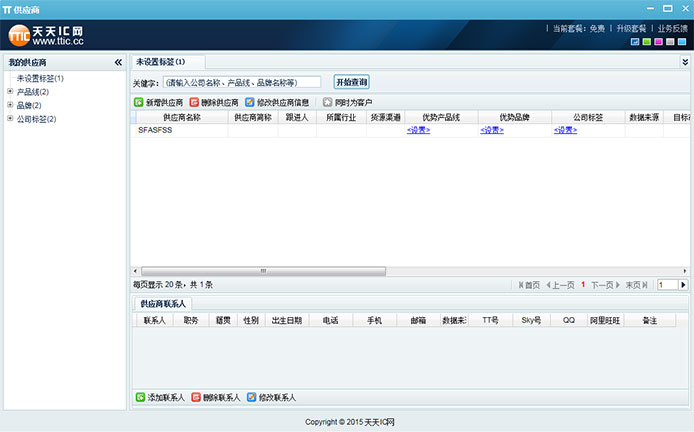Collapse the 我的供应商 sidebar with double-arrow icon
The image size is (694, 432).
118,63
